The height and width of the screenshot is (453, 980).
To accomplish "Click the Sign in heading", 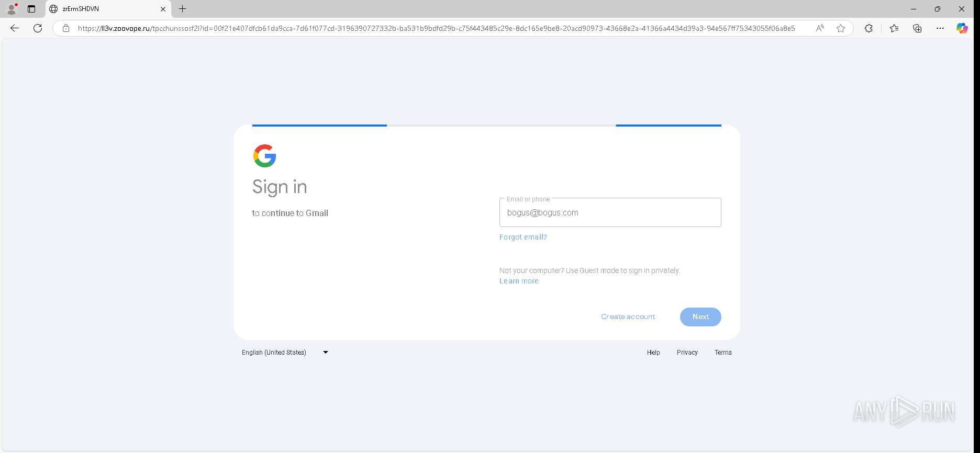I will [280, 187].
